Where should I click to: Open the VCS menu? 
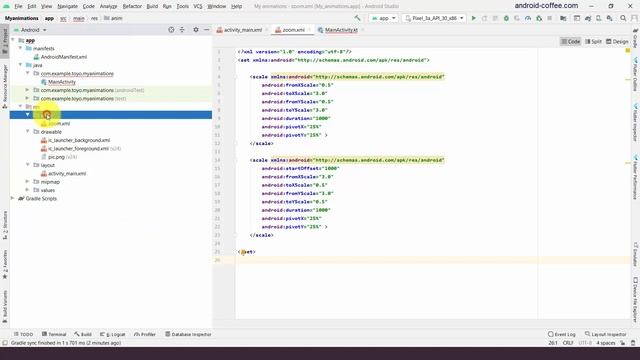tap(198, 6)
